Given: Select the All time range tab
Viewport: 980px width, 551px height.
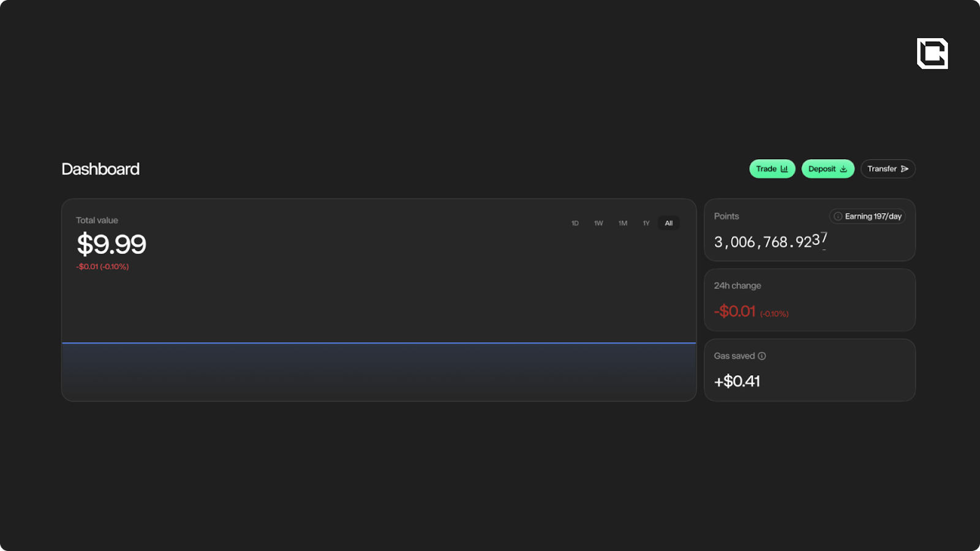Looking at the screenshot, I should tap(669, 223).
